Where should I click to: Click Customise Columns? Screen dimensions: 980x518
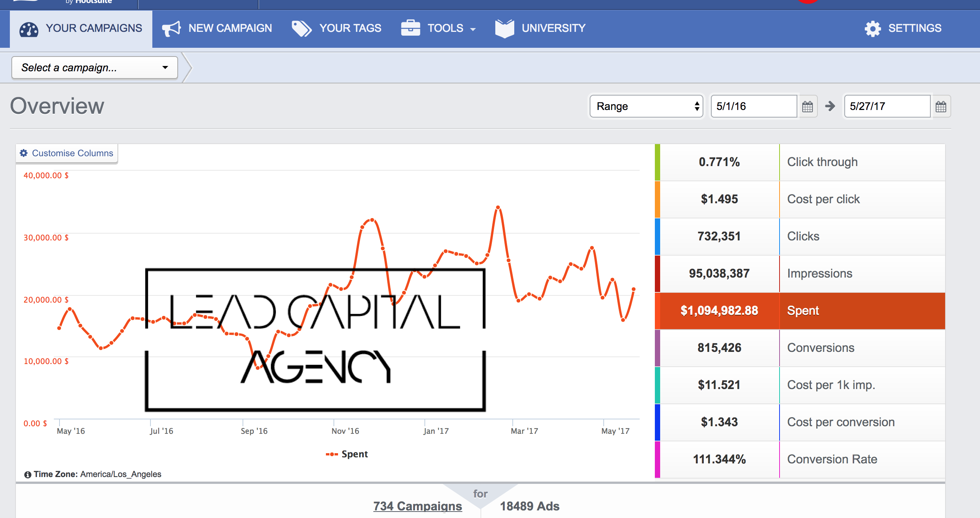(x=67, y=153)
